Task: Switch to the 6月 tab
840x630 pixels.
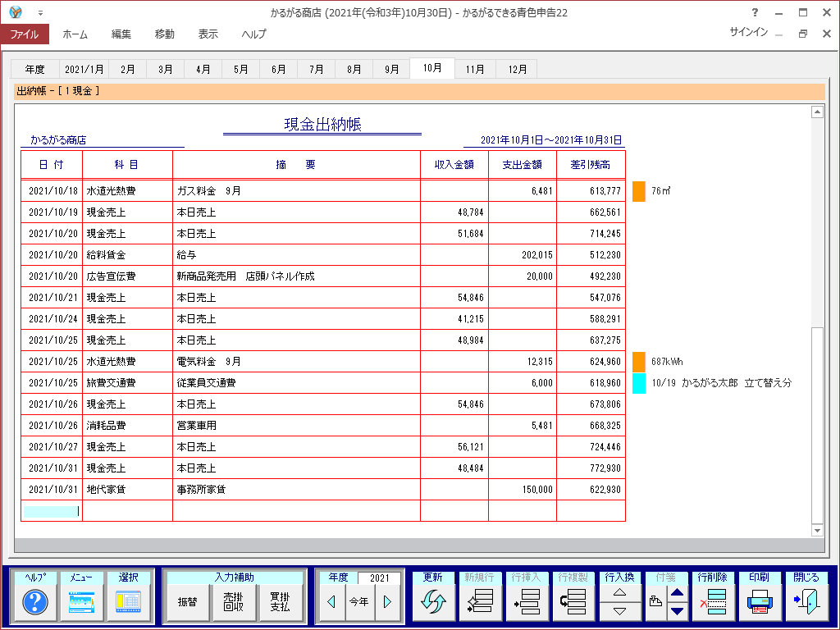Action: coord(279,69)
